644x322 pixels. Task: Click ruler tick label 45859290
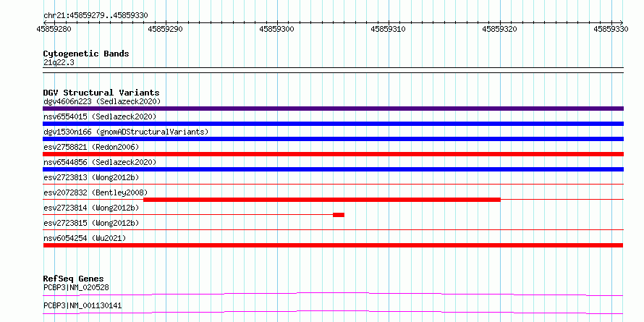tap(166, 29)
